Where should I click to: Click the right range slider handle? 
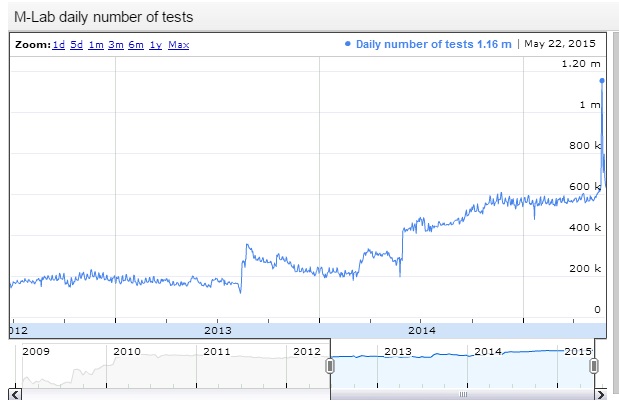(594, 366)
